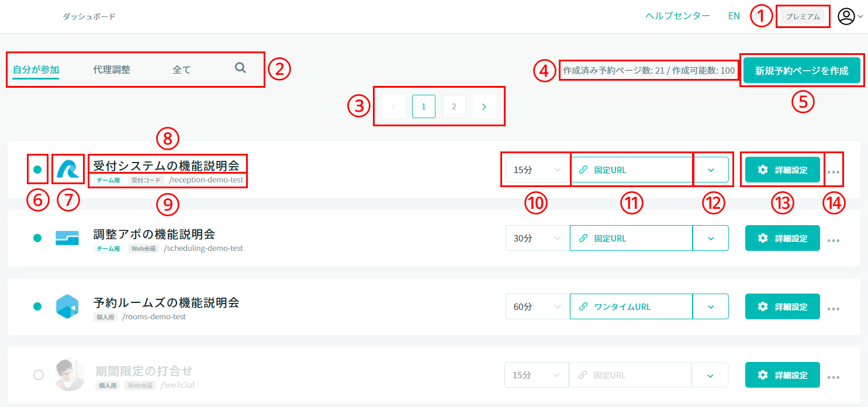Expand URL options arrow for 調整アポの機能説明会

710,239
